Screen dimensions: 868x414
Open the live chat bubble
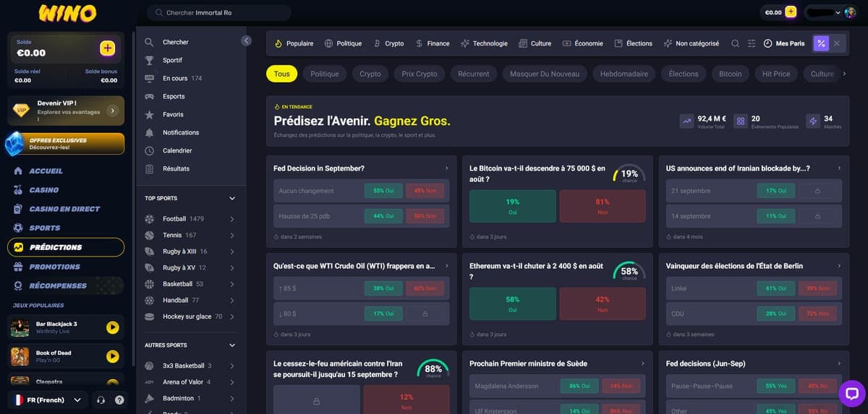click(851, 394)
